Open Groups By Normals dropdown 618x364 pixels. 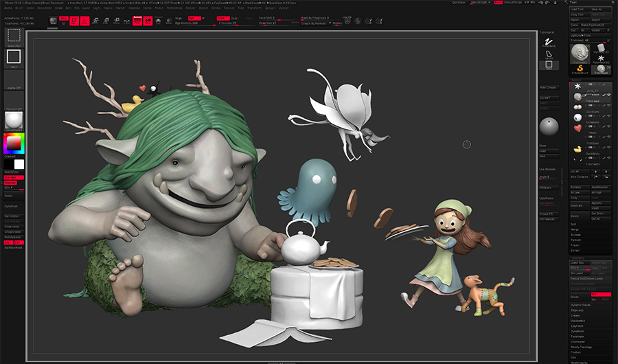click(315, 23)
